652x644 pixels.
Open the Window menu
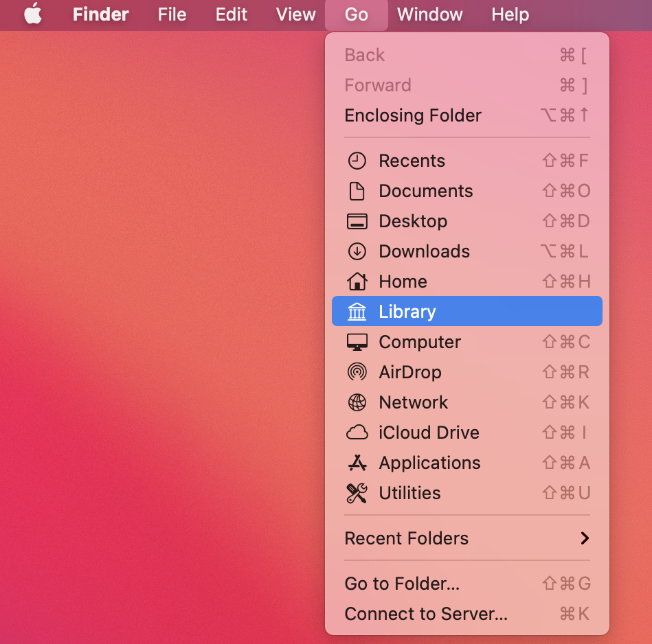pos(429,14)
